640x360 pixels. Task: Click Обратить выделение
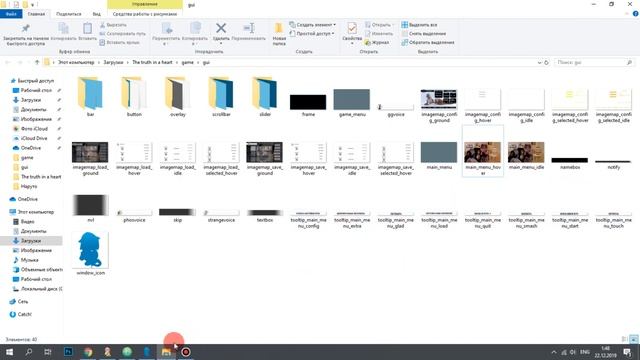(x=428, y=42)
